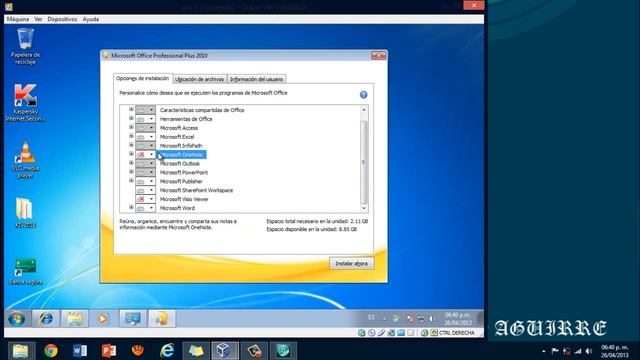The width and height of the screenshot is (640, 360).
Task: Click the Instalar ahora button
Action: pyautogui.click(x=351, y=264)
